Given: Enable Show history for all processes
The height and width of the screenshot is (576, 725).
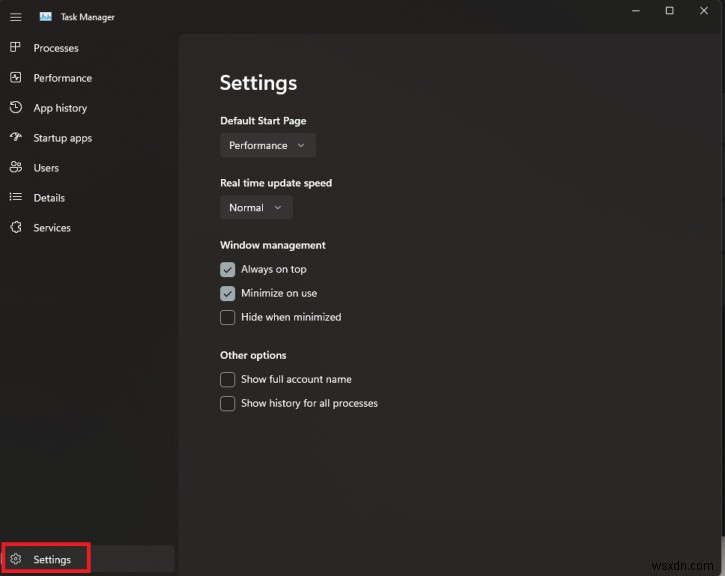Looking at the screenshot, I should [227, 404].
